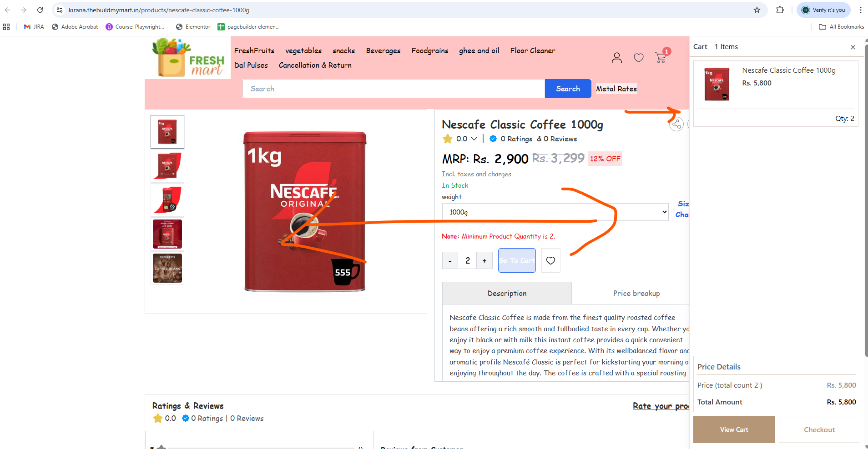868x449 pixels.
Task: Click the Qty: 2 text in cart
Action: [844, 119]
